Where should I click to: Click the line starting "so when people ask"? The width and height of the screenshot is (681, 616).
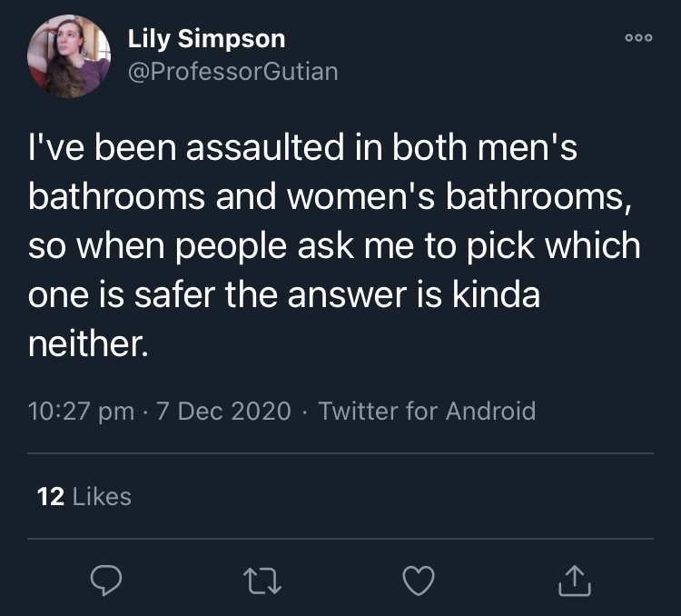(x=334, y=246)
